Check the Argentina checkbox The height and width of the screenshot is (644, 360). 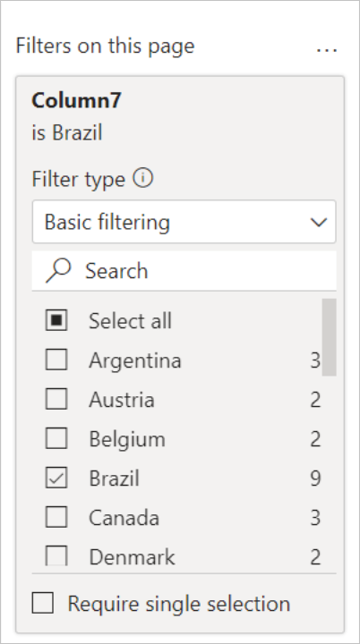(56, 360)
